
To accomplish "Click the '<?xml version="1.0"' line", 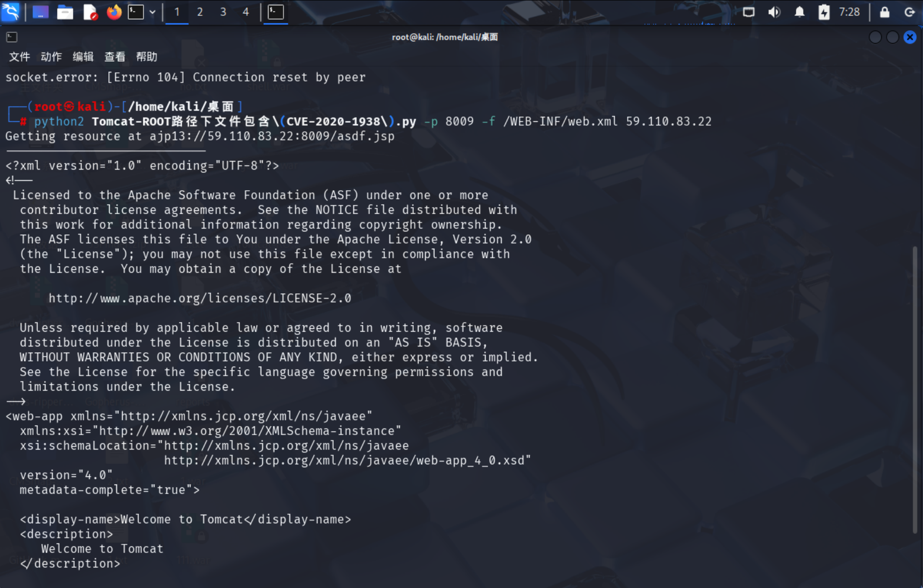I will 142,166.
